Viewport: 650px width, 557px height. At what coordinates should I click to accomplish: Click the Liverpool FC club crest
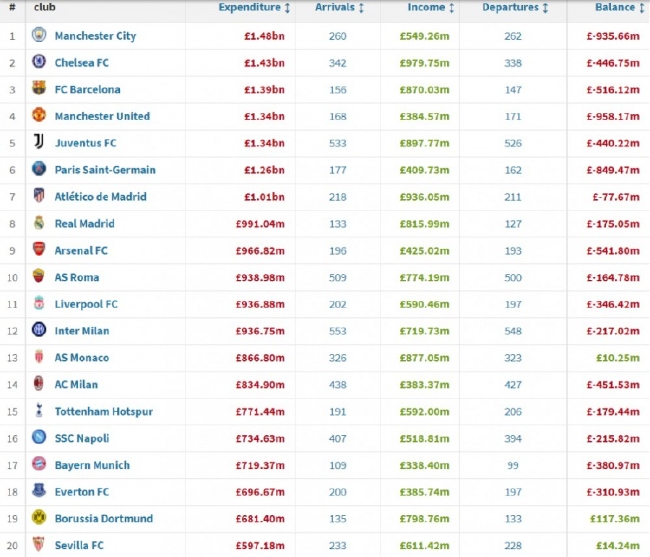(39, 304)
